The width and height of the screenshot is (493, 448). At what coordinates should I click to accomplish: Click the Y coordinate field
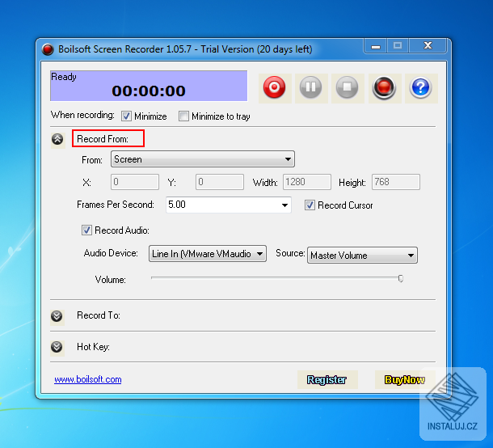pos(220,182)
